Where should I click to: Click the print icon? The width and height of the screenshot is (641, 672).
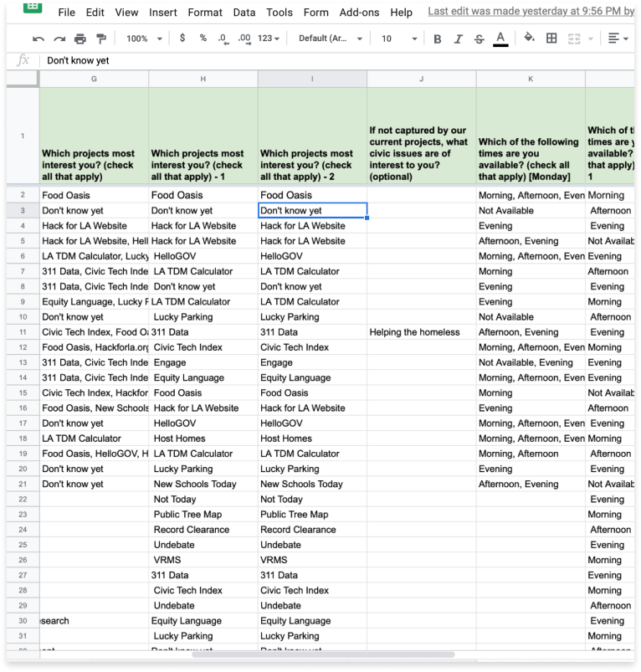pyautogui.click(x=80, y=39)
